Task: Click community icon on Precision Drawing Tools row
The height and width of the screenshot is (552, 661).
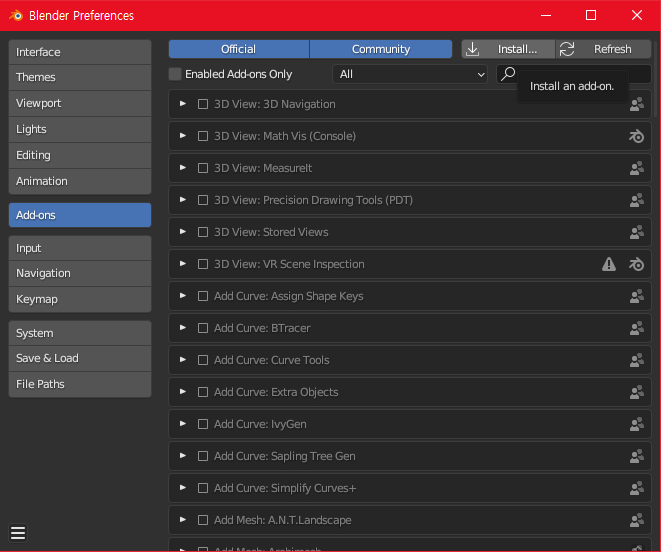Action: [637, 200]
